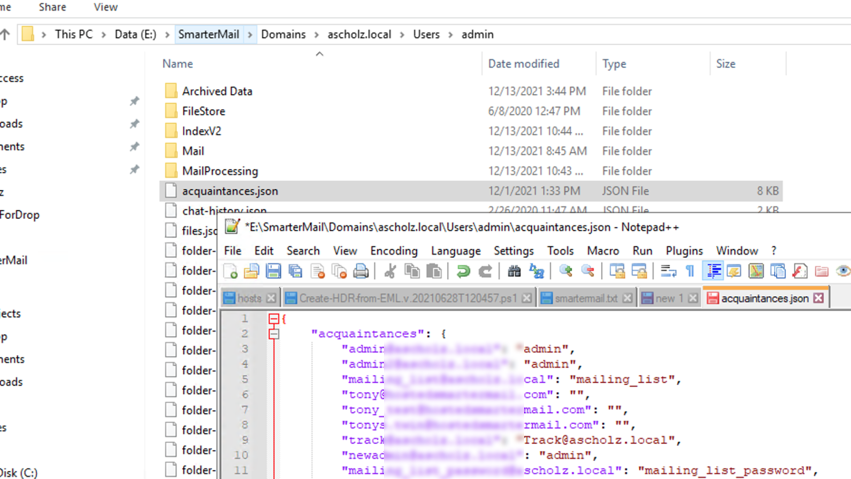
Task: Click the green Undo arrow icon
Action: point(463,271)
